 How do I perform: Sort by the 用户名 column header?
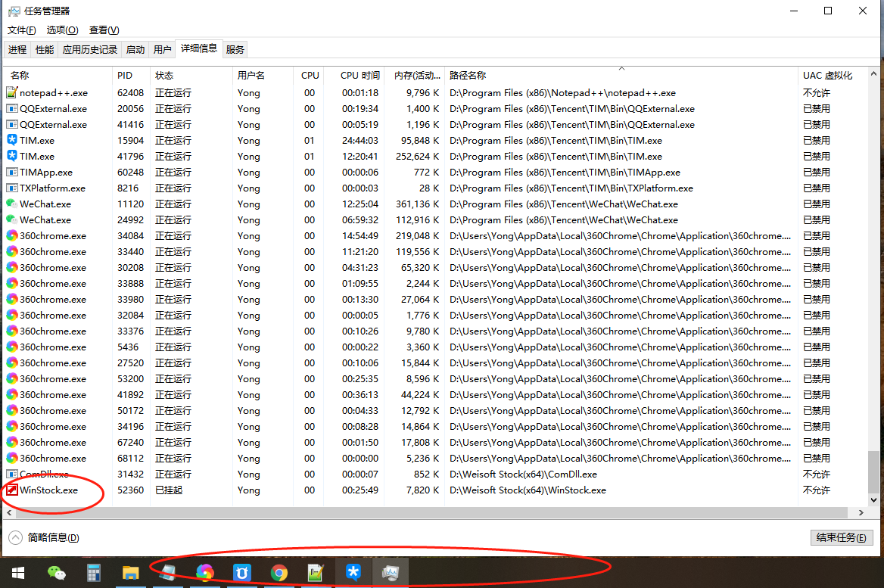tap(262, 75)
